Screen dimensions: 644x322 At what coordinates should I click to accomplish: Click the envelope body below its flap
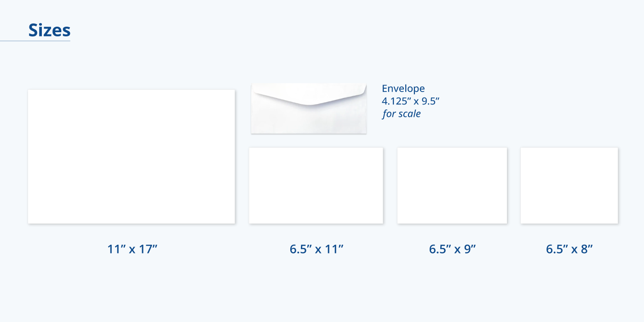309,121
